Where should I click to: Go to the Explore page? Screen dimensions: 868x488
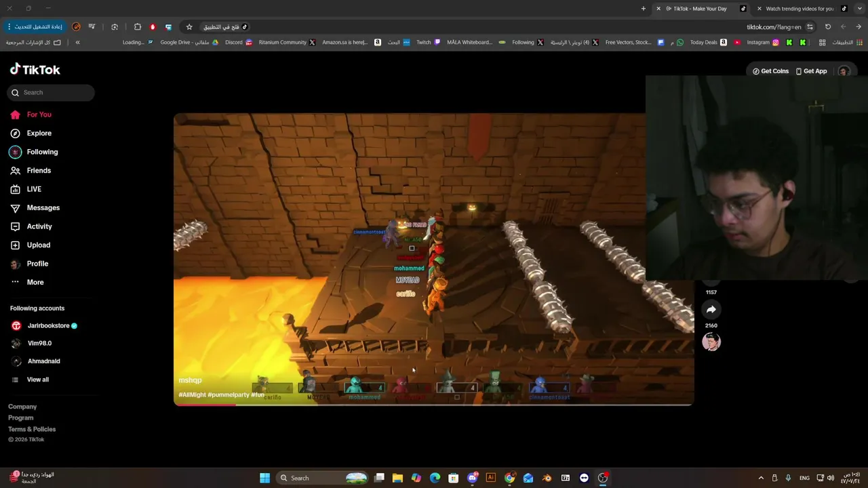point(31,134)
